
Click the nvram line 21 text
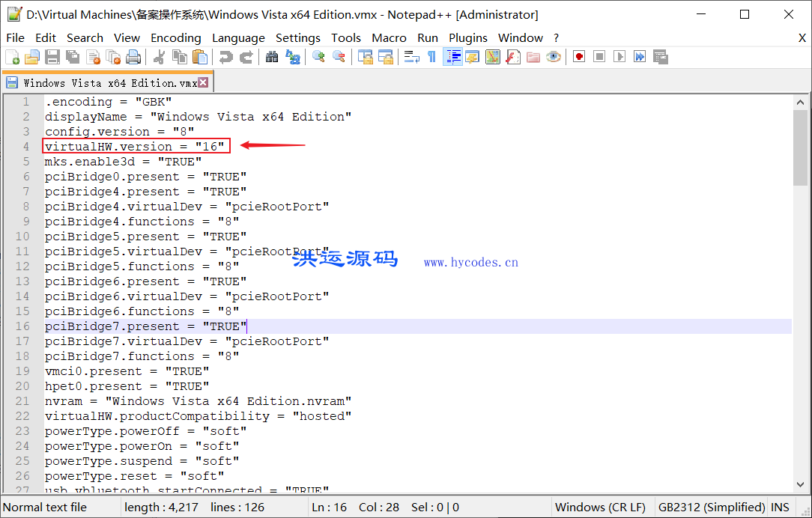(x=199, y=401)
